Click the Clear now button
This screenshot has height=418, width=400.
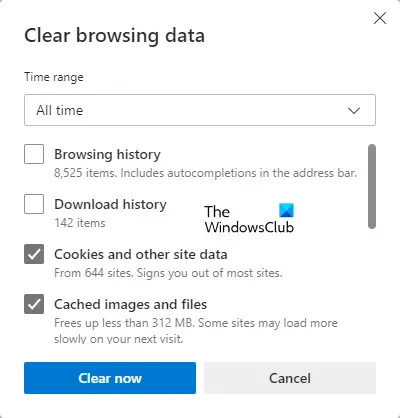coord(110,378)
